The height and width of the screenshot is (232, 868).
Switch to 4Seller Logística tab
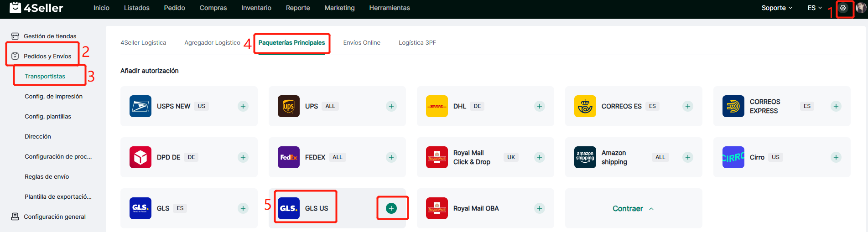pos(143,42)
